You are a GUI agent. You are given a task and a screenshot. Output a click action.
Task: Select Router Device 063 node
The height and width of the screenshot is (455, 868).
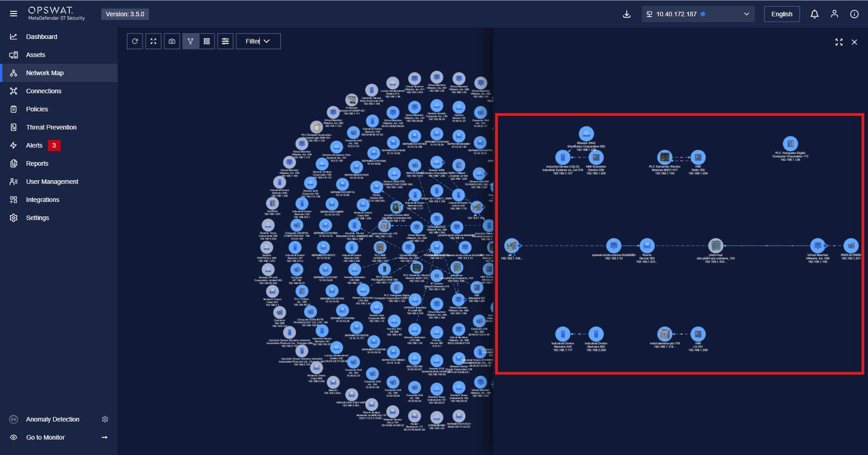647,246
